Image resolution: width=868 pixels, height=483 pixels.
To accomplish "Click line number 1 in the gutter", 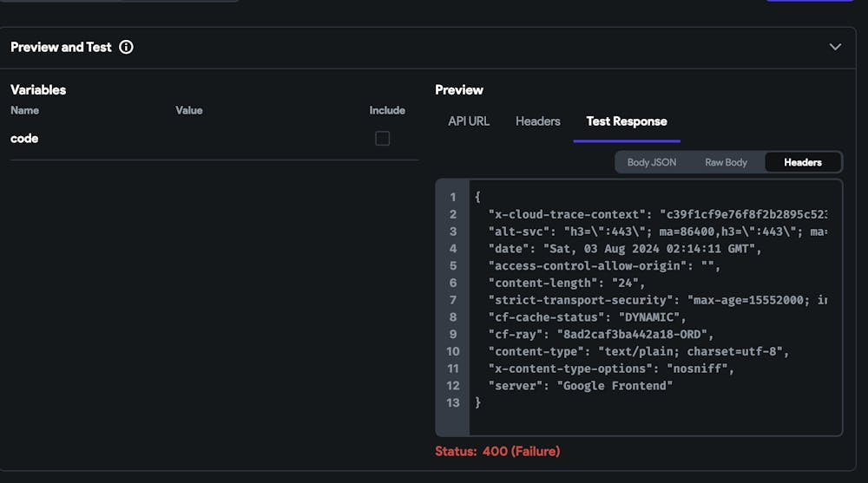I will 453,197.
